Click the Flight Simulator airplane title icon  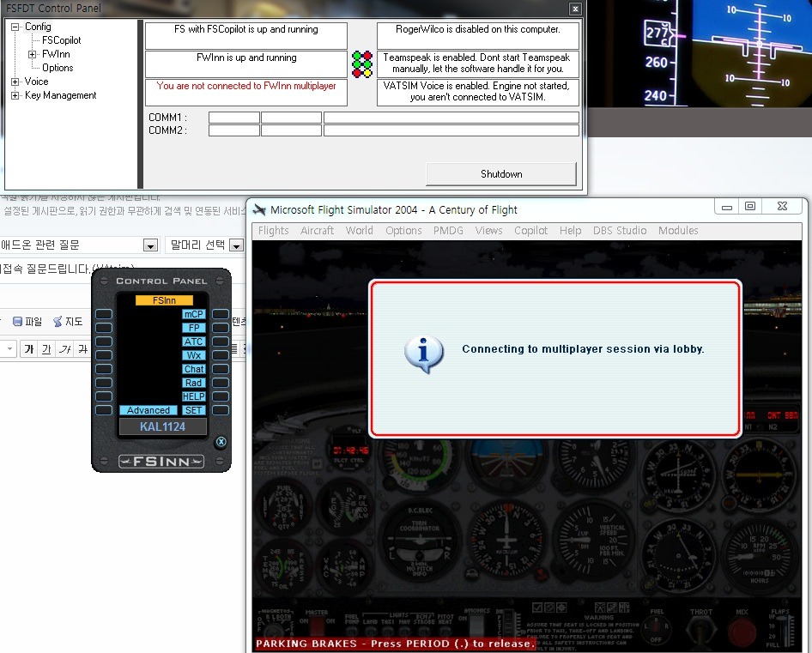point(259,209)
